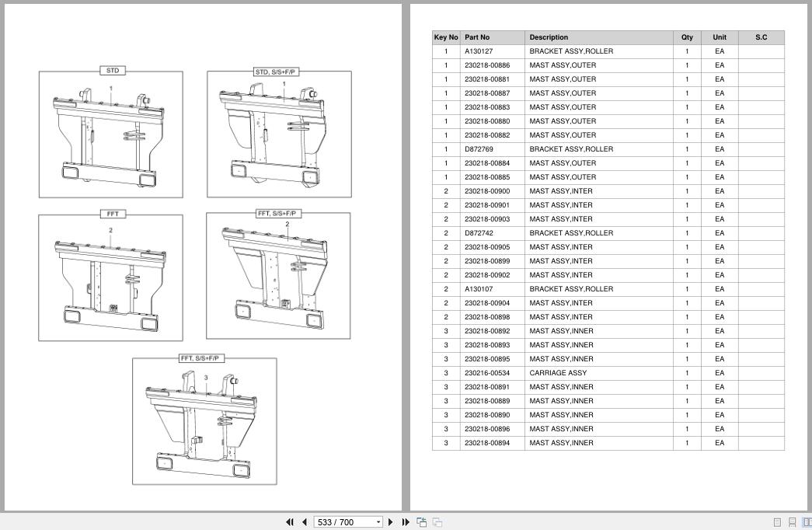
Task: Select part number 230218-00892
Action: [486, 331]
